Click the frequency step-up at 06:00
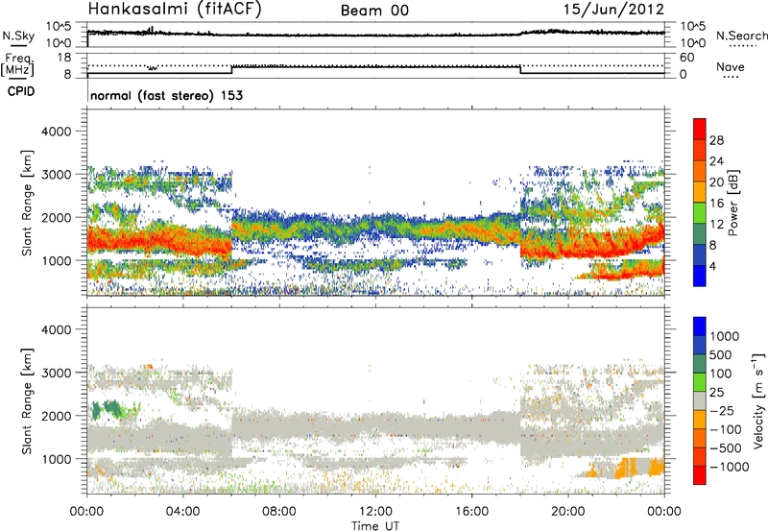 (231, 69)
